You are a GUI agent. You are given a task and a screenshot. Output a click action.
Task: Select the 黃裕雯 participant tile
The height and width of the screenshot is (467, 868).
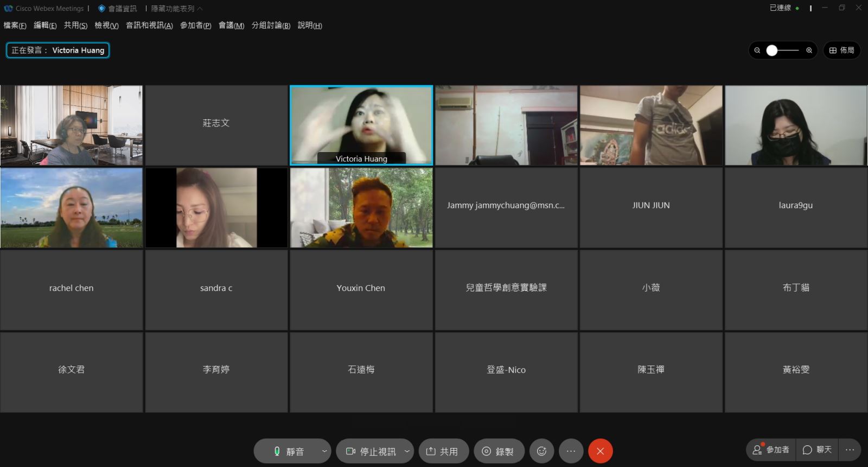pyautogui.click(x=796, y=372)
